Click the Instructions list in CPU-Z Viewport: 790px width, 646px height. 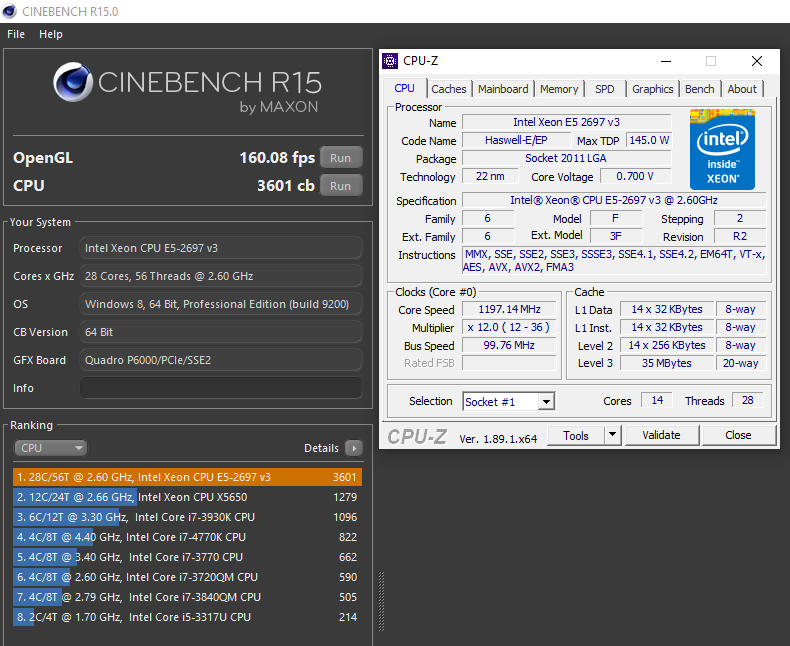tap(615, 261)
